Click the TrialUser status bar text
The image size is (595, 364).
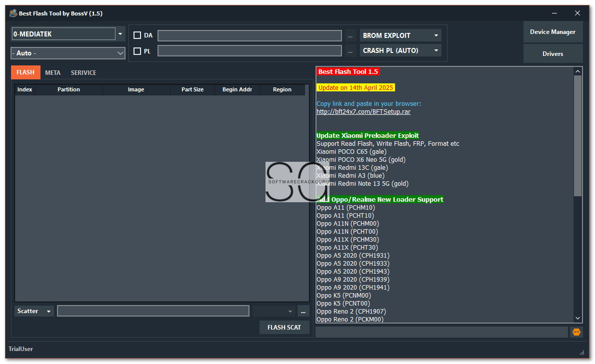click(21, 349)
